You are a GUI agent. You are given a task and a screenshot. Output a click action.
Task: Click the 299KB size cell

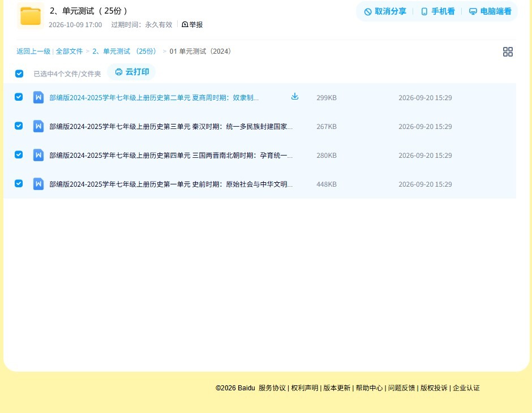click(x=327, y=98)
